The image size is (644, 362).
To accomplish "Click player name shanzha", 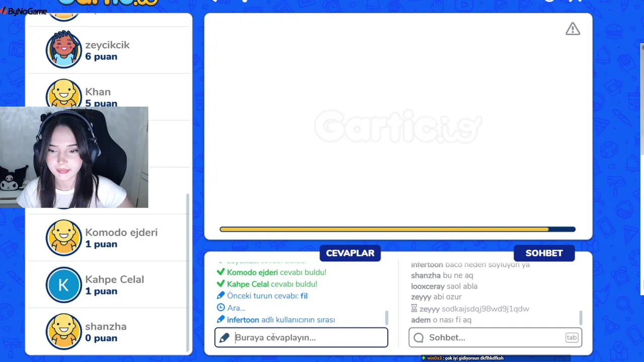I will coord(106,326).
